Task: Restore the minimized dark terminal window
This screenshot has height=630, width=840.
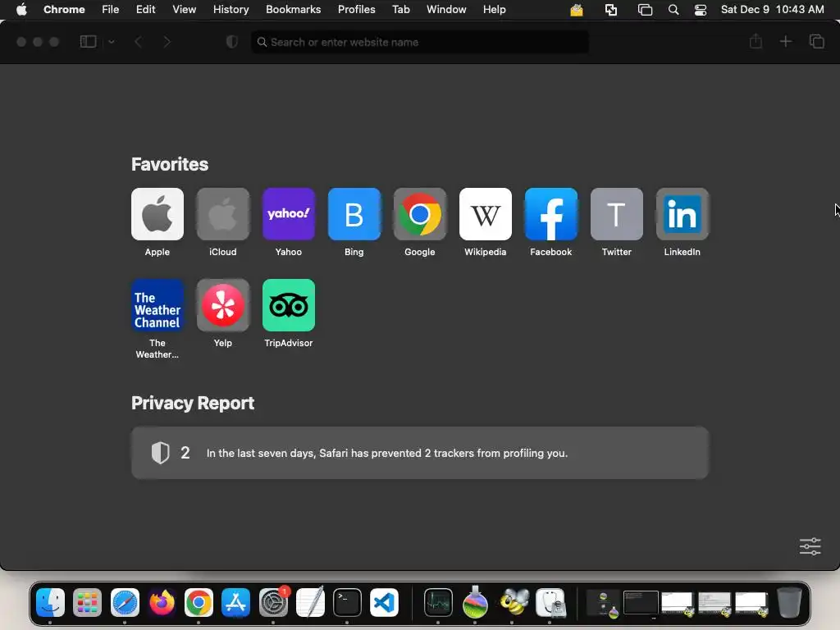Action: coord(641,603)
